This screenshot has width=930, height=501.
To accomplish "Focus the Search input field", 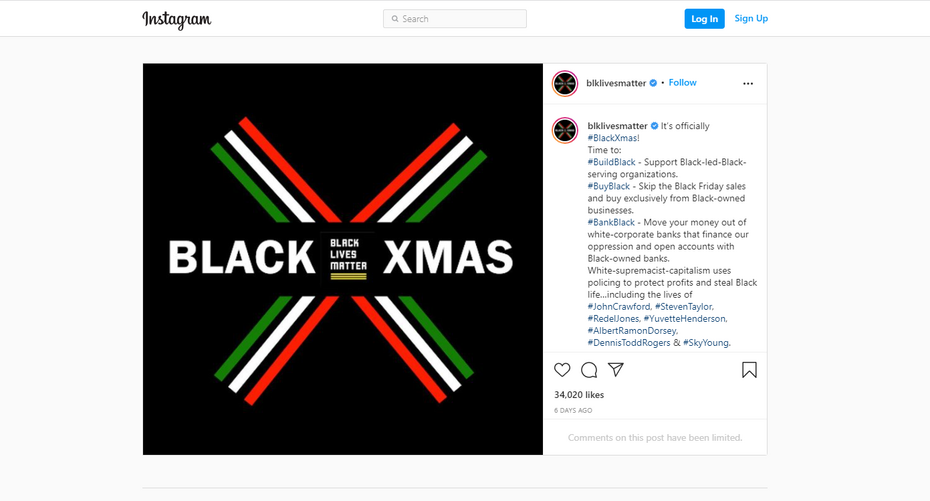I will pos(455,19).
